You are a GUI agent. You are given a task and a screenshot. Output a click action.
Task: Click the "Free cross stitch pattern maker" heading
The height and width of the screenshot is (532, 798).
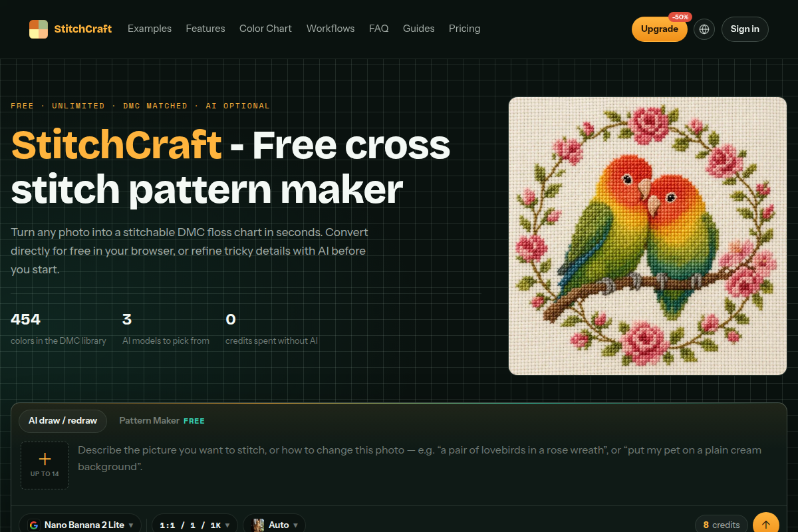[231, 168]
